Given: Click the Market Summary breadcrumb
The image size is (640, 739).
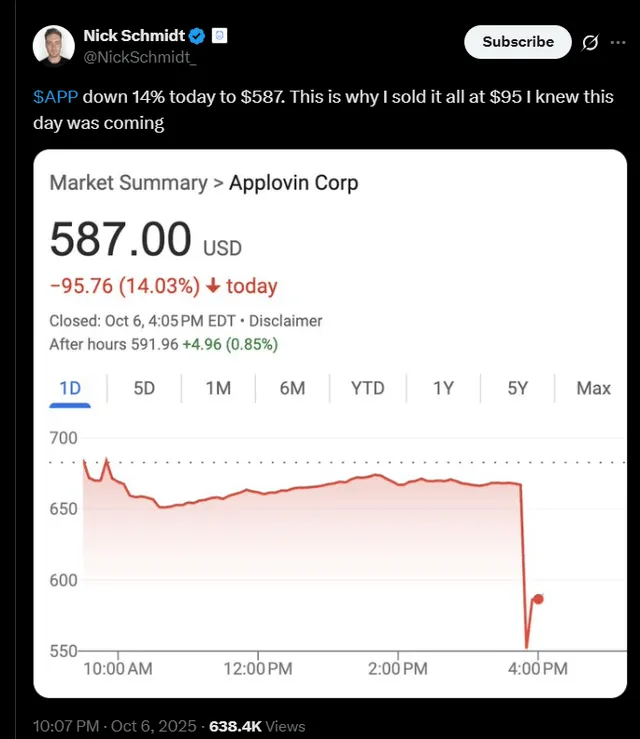Looking at the screenshot, I should tap(128, 183).
